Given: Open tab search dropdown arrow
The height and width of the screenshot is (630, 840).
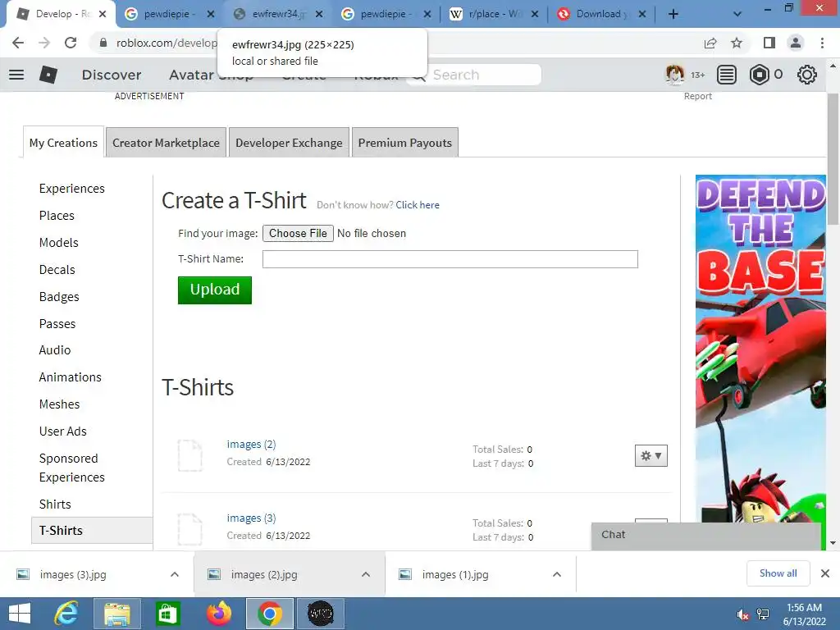Looking at the screenshot, I should click(x=737, y=14).
